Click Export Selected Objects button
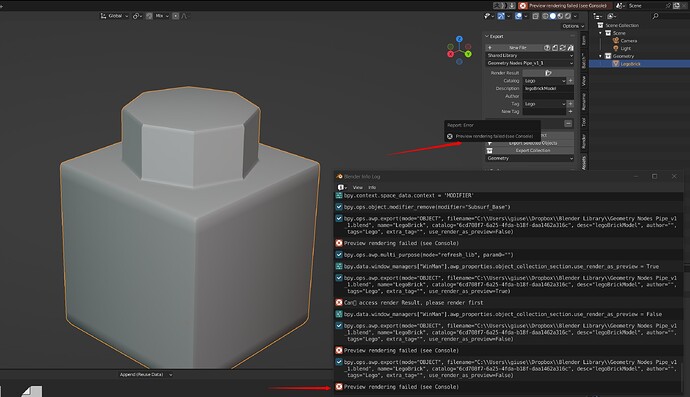 click(530, 143)
